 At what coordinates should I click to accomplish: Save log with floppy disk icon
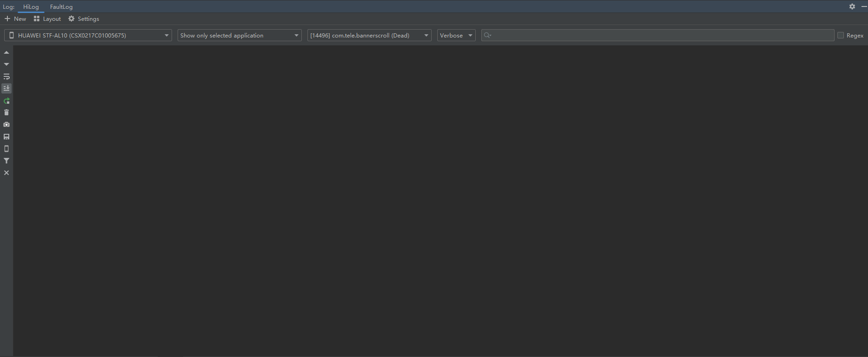pos(6,137)
